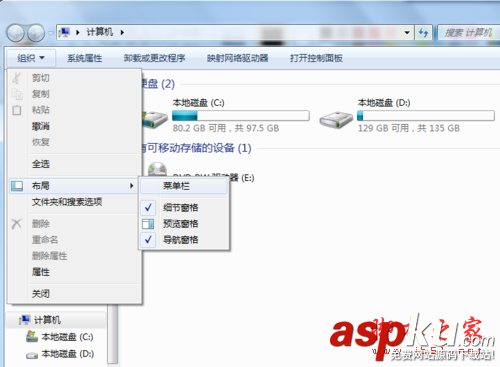500x367 pixels.
Task: Click the computer icon in navigation pane
Action: tap(25, 320)
